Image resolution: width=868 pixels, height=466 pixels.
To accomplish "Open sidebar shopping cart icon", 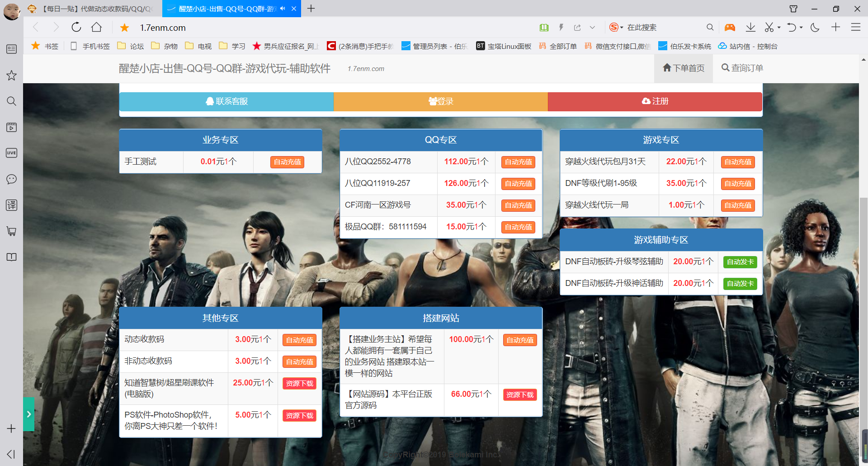I will [11, 231].
